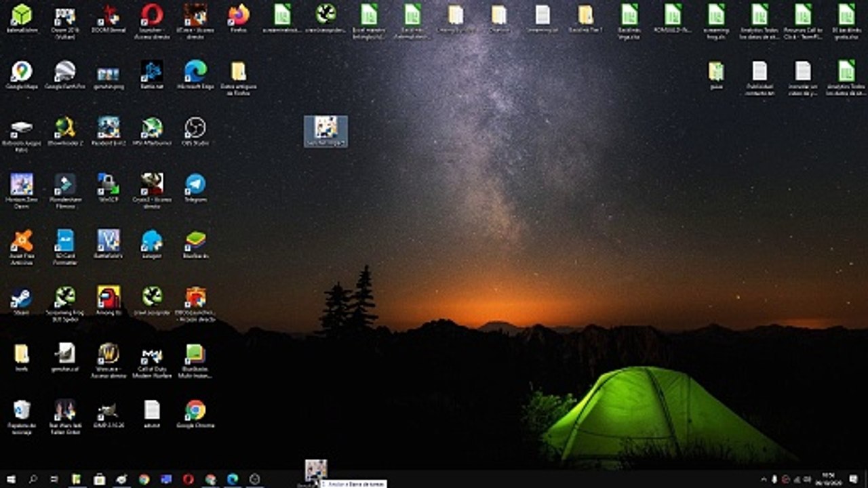Open the notification center icon
868x488 pixels.
(x=853, y=479)
